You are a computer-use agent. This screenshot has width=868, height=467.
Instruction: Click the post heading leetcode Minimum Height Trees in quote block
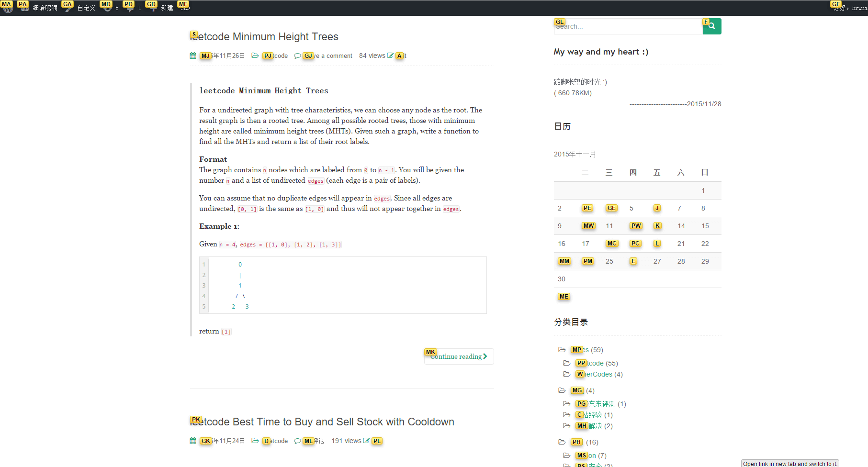point(264,91)
